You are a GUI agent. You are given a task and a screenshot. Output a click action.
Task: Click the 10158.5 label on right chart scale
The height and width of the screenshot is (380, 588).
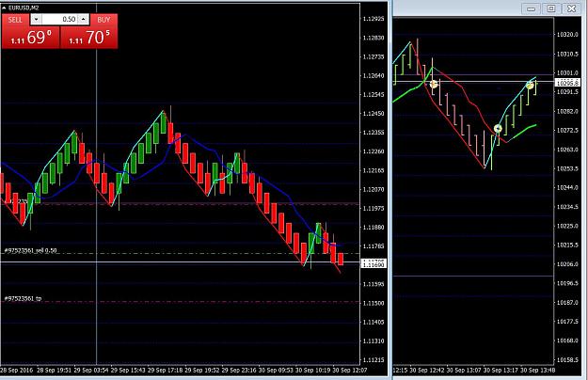pos(567,359)
